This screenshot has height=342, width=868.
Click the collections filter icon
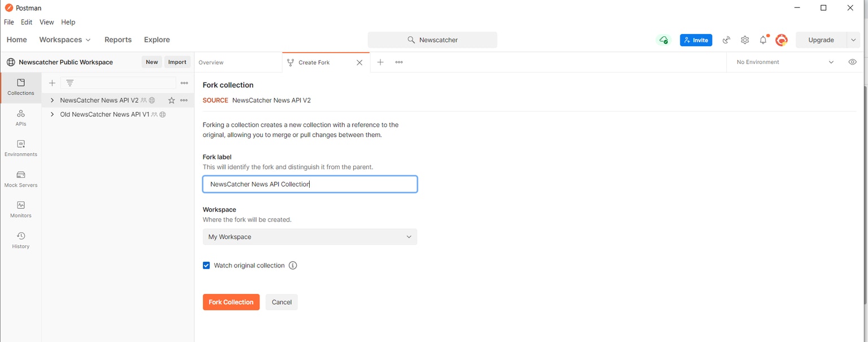pos(70,83)
